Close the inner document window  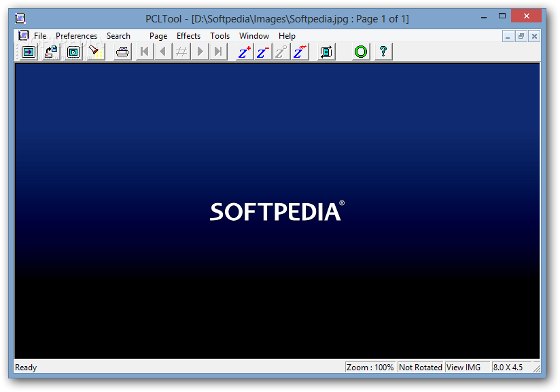tap(534, 36)
